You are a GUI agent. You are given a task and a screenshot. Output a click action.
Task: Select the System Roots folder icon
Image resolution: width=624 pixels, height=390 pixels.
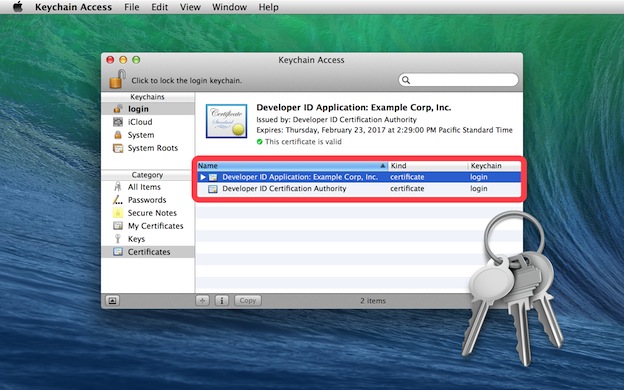tap(118, 148)
